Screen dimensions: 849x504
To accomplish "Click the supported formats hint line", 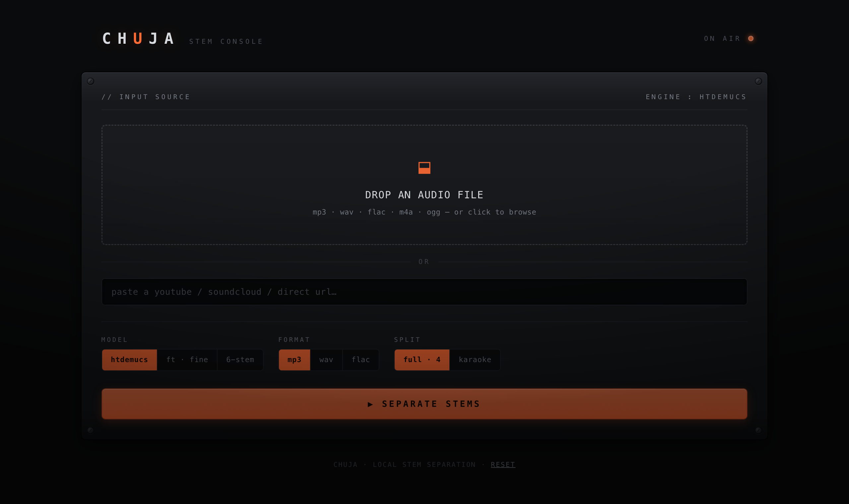I will (424, 212).
